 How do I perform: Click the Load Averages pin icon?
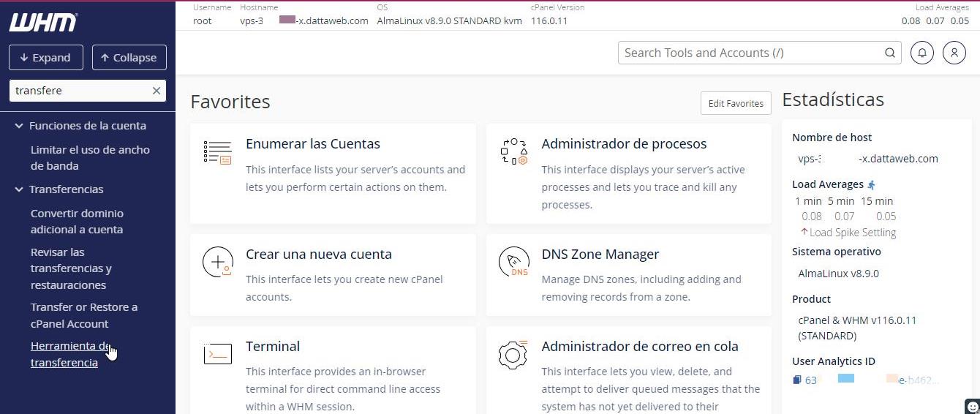[x=871, y=185]
